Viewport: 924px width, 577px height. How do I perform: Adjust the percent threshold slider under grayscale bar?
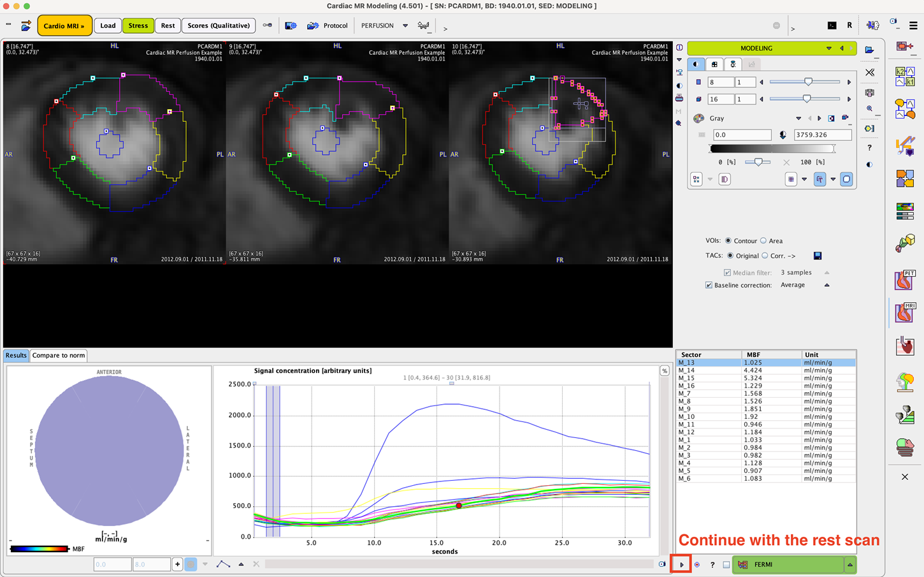click(758, 162)
